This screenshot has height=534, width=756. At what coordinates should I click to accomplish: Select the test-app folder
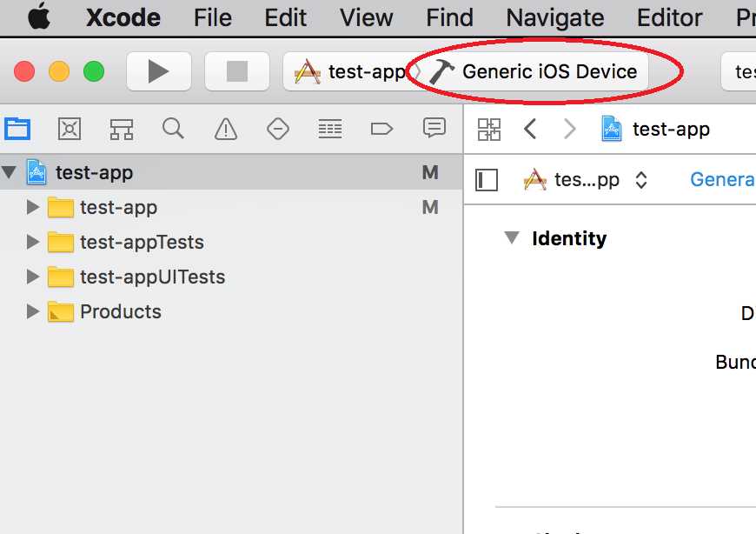(x=231, y=208)
